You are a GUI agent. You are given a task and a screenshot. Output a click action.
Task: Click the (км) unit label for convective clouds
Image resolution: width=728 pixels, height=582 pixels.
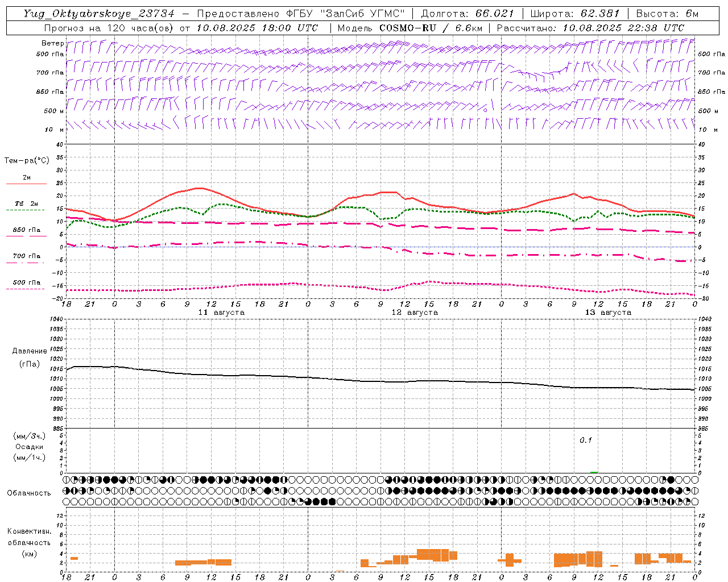[x=29, y=554]
